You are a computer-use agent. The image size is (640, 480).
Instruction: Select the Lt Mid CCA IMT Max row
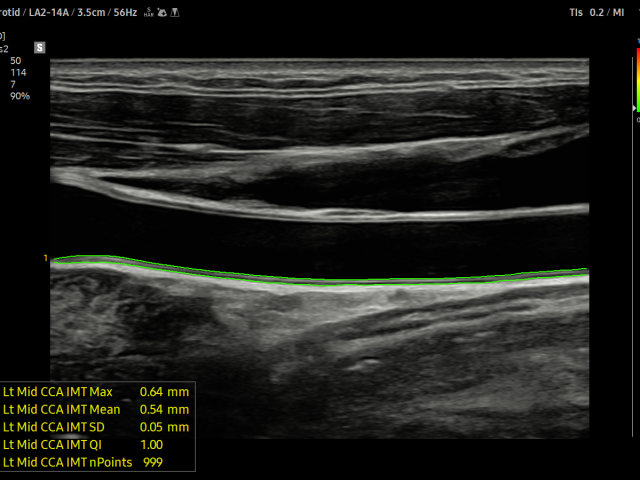point(97,391)
